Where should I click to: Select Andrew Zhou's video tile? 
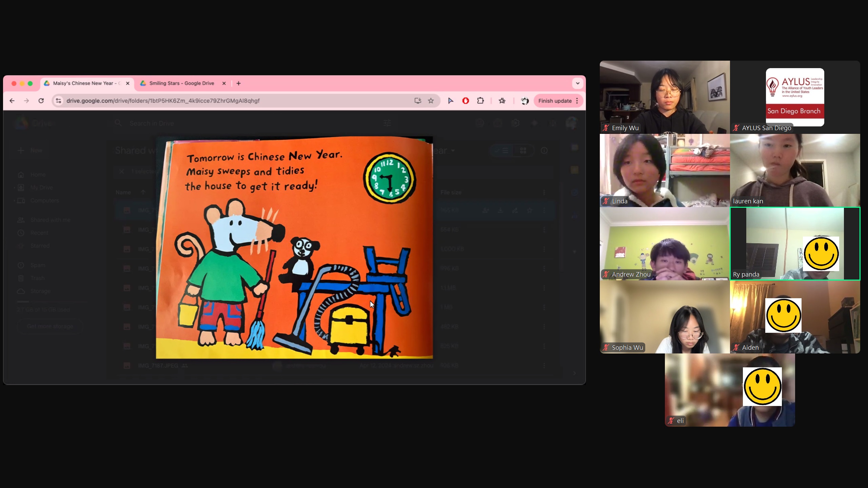pos(665,244)
